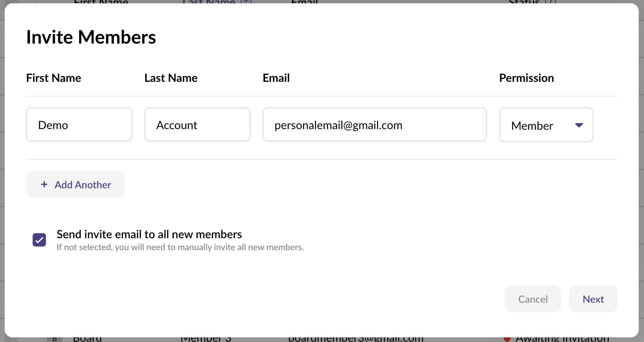Click the purple caret arrow in Permission field

coord(579,125)
